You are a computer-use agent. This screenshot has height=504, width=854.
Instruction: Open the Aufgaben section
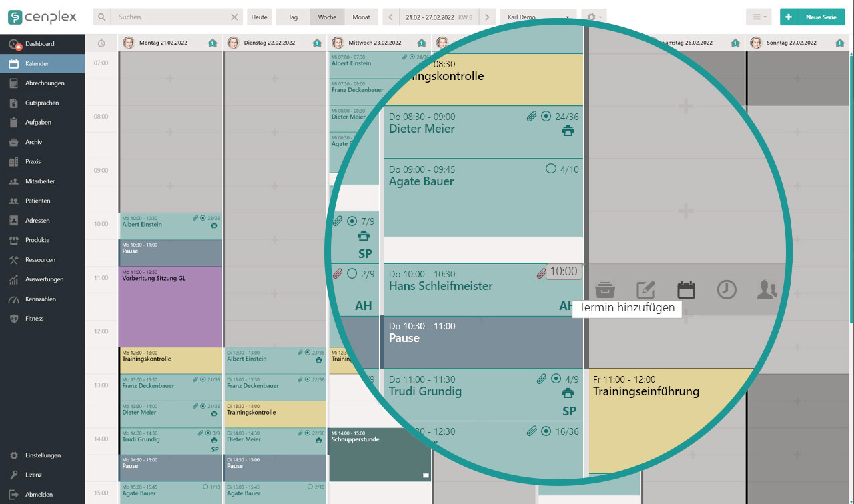click(43, 123)
